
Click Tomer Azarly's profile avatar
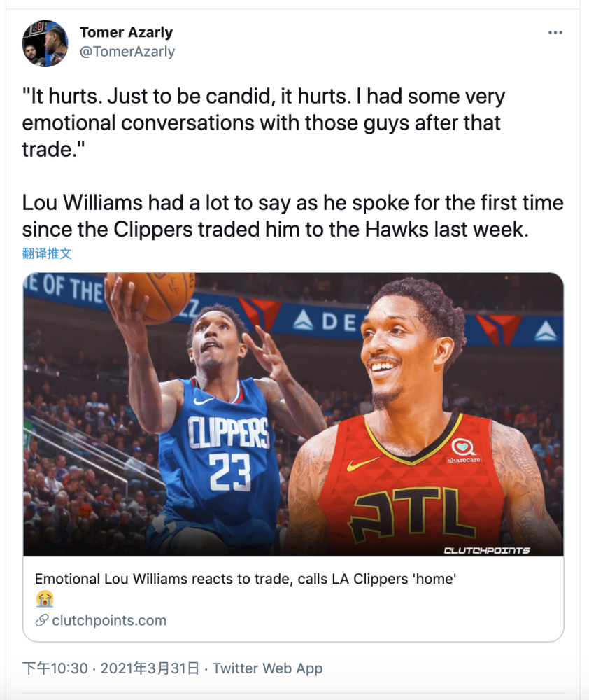coord(45,43)
